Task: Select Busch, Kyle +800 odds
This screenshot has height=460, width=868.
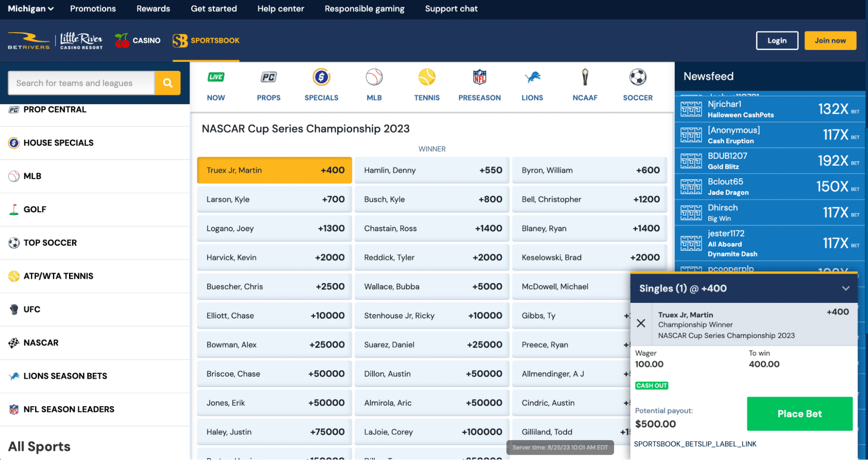Action: [432, 199]
